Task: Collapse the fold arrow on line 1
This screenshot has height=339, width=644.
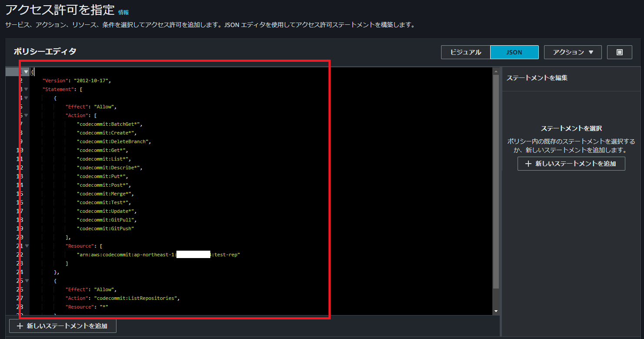Action: coord(26,71)
